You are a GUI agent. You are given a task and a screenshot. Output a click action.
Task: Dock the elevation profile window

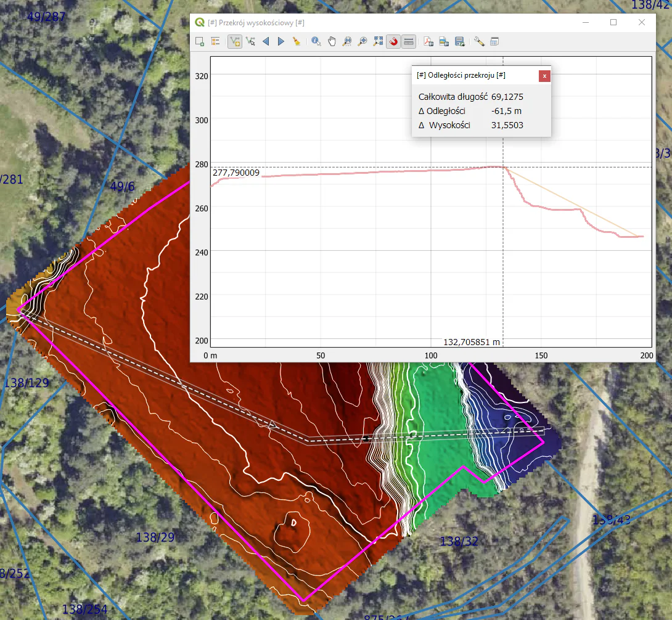tap(494, 41)
